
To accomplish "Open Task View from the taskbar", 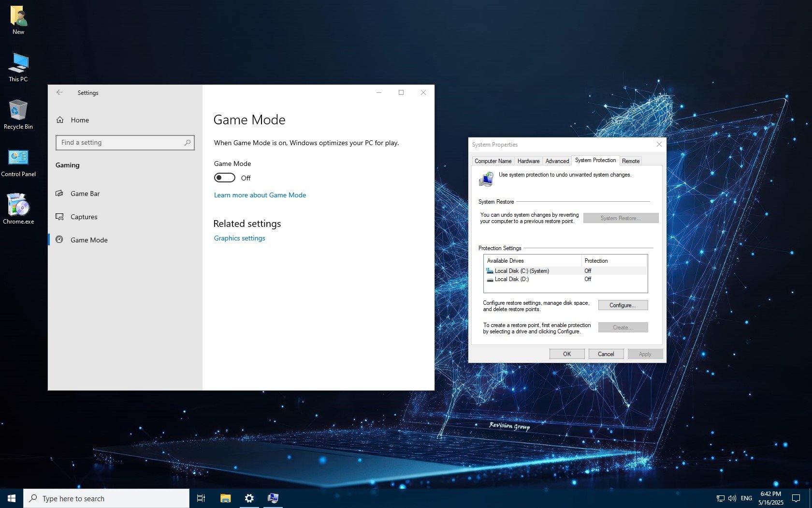I will (x=201, y=498).
